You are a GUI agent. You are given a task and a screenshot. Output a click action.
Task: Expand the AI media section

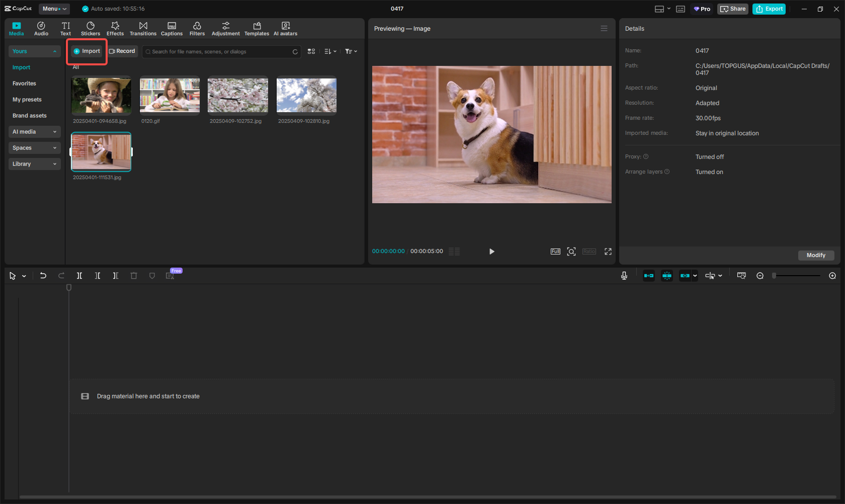(34, 132)
